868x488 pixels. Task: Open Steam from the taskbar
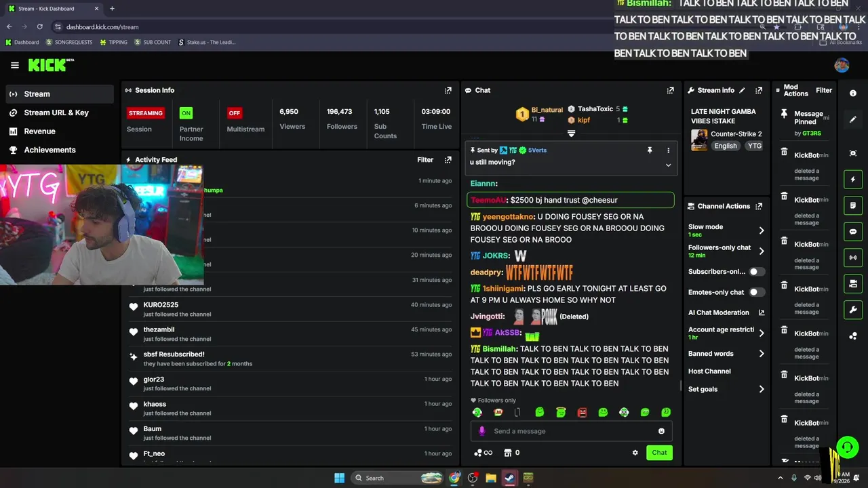(x=509, y=478)
